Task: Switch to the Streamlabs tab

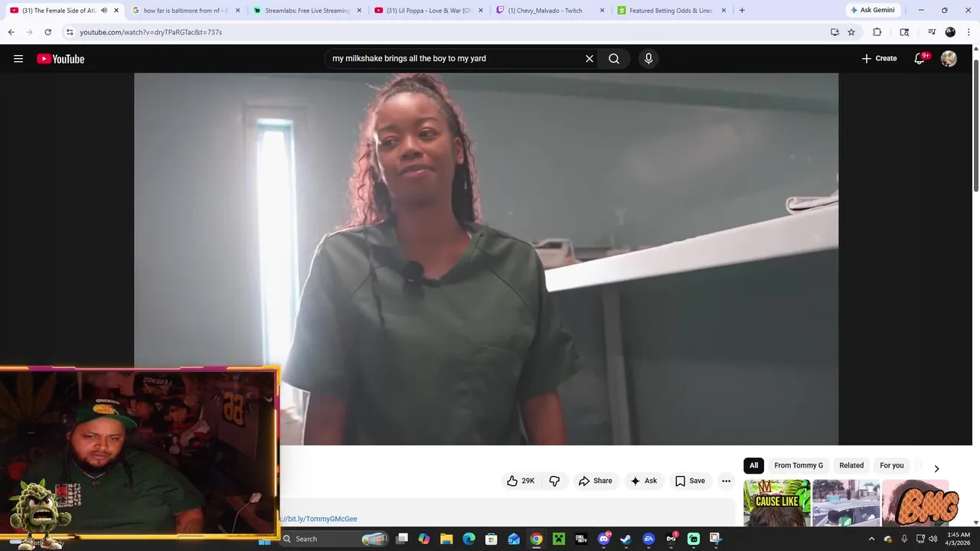Action: click(x=307, y=11)
